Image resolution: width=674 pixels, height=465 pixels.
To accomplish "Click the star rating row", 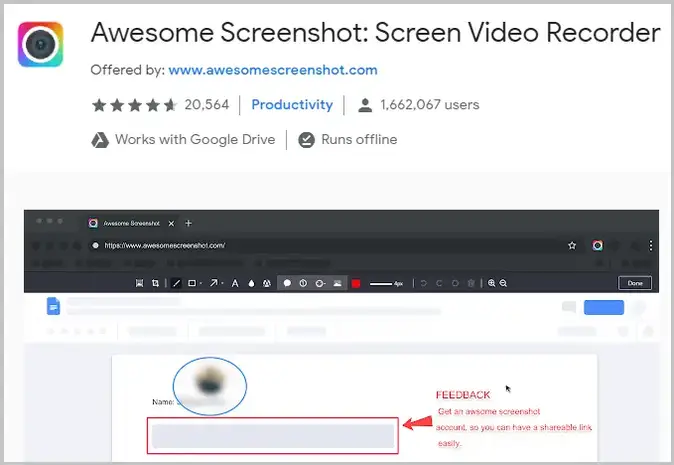I will click(134, 105).
